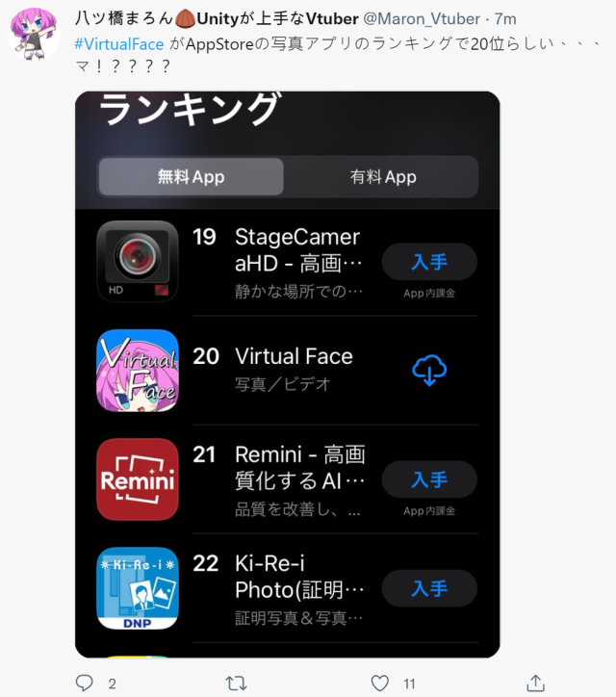
Task: Open the author display name 八ツ橋まろん
Action: pyautogui.click(x=123, y=18)
